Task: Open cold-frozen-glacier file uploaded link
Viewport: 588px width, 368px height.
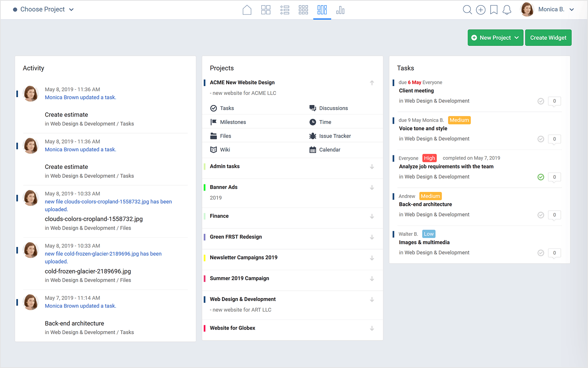Action: pos(103,258)
